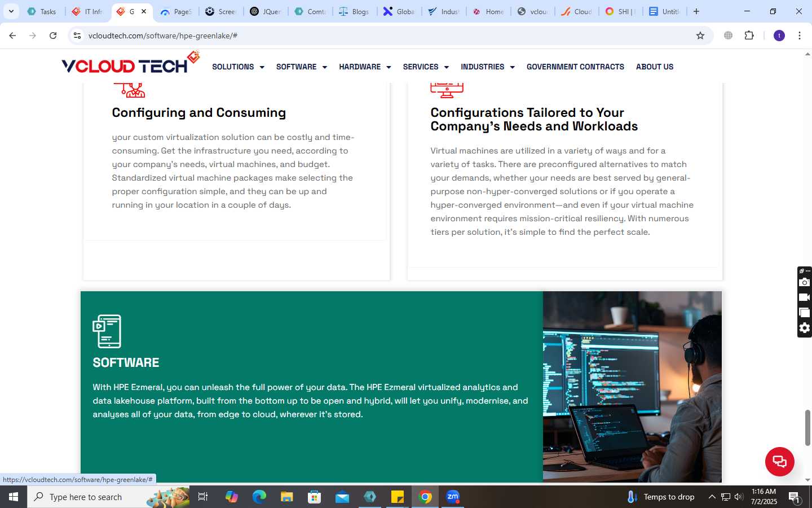Image resolution: width=812 pixels, height=508 pixels.
Task: Open GOVERNMENT CONTRACTS page
Action: tap(575, 67)
